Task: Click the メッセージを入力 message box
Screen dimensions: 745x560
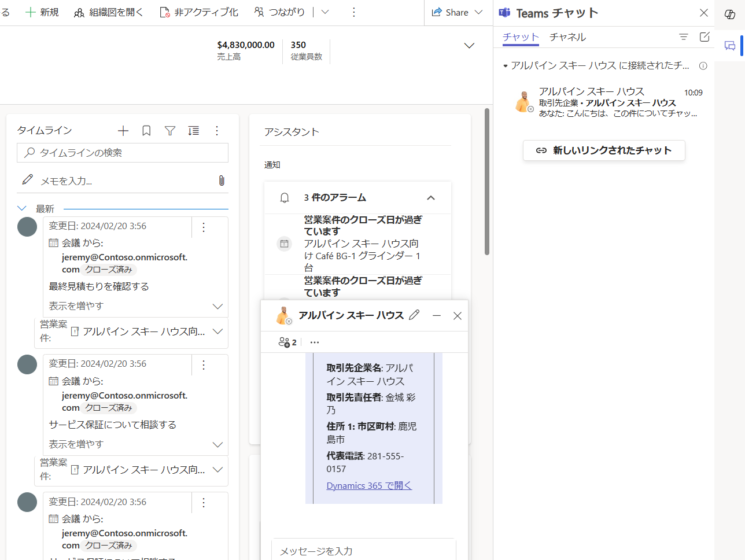Action: point(364,551)
